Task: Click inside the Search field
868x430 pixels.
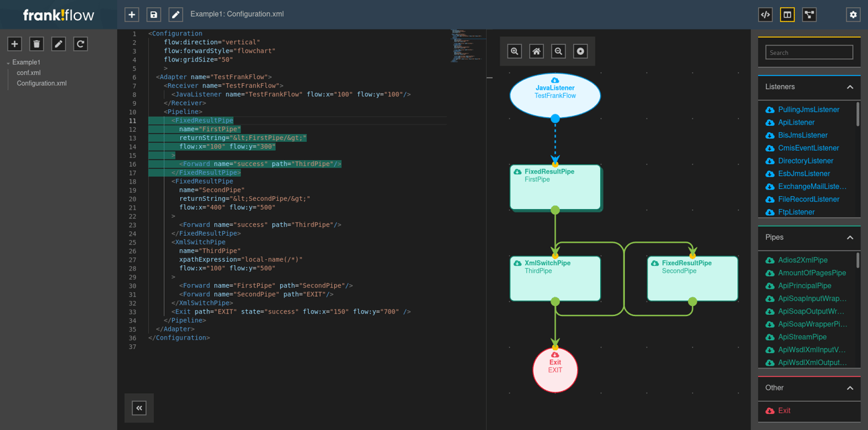Action: click(808, 52)
